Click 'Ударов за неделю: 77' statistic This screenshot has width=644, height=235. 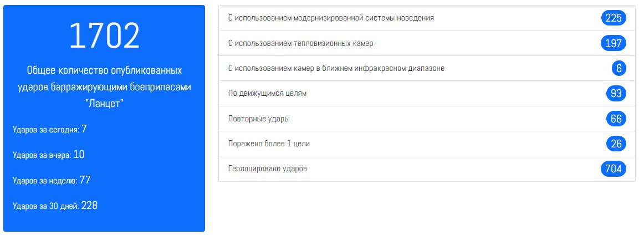[x=52, y=180]
